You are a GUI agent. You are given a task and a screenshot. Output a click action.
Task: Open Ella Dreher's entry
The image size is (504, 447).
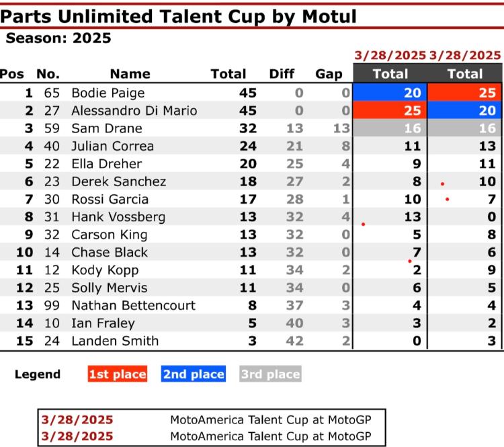pos(107,163)
